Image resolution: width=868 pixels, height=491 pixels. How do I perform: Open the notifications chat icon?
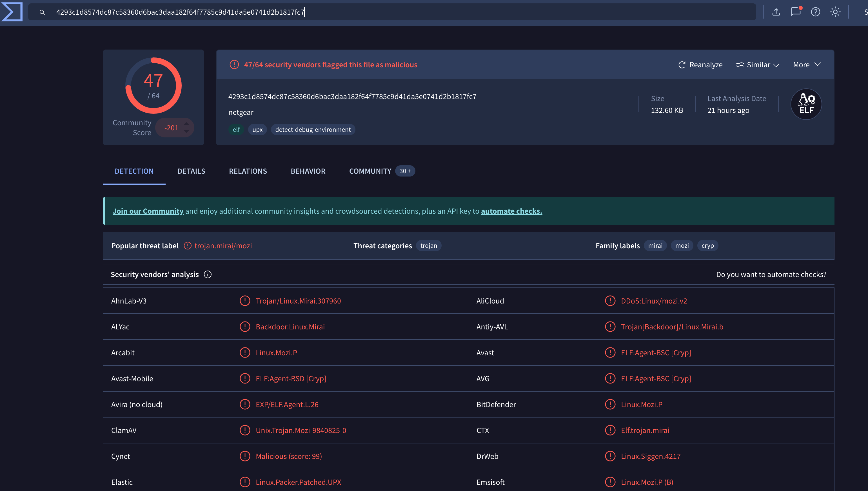click(796, 12)
